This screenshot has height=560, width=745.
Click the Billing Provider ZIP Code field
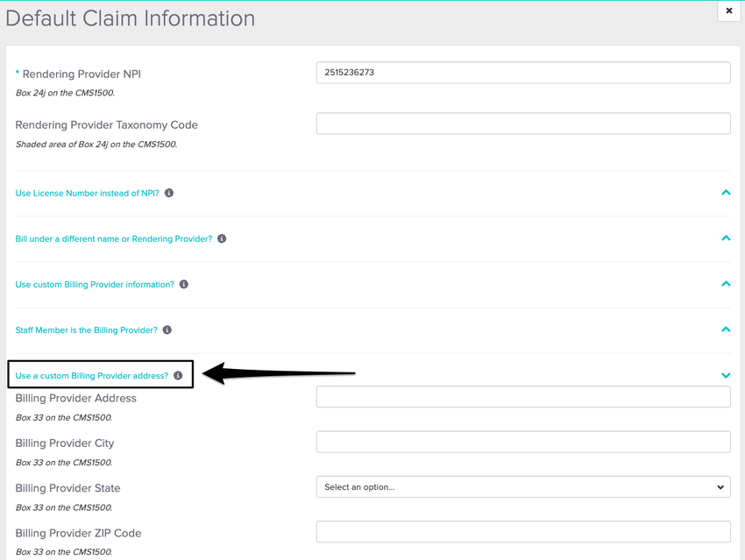[x=522, y=532]
